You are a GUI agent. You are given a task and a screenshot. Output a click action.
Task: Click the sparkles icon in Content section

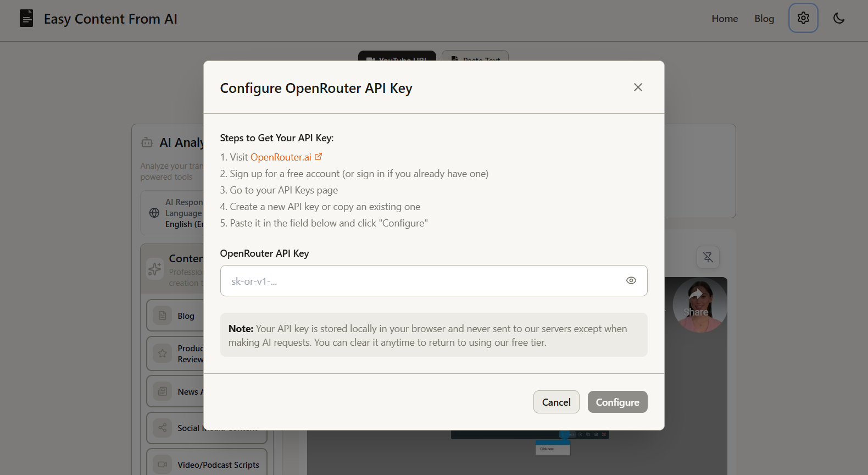coord(155,269)
